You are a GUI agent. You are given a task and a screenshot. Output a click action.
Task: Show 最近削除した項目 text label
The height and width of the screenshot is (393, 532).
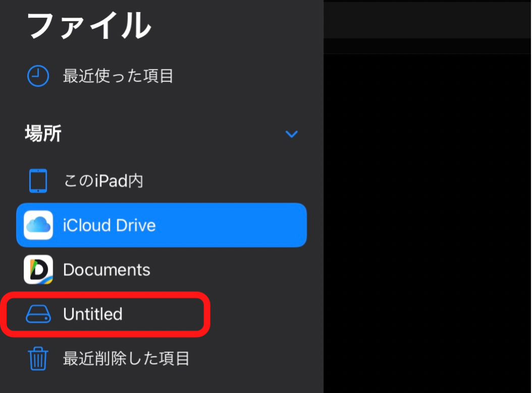pyautogui.click(x=126, y=359)
